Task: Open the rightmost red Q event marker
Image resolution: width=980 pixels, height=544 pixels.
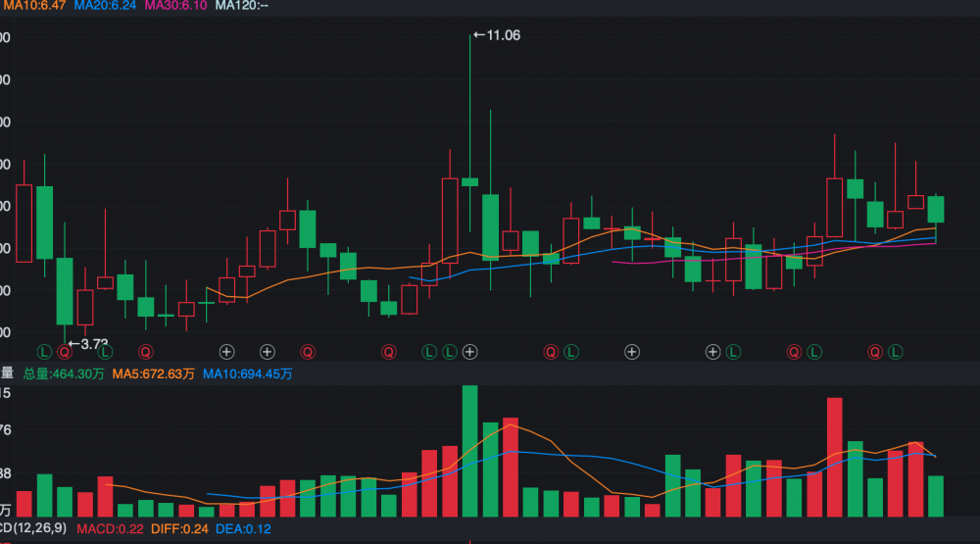Action: [x=875, y=351]
